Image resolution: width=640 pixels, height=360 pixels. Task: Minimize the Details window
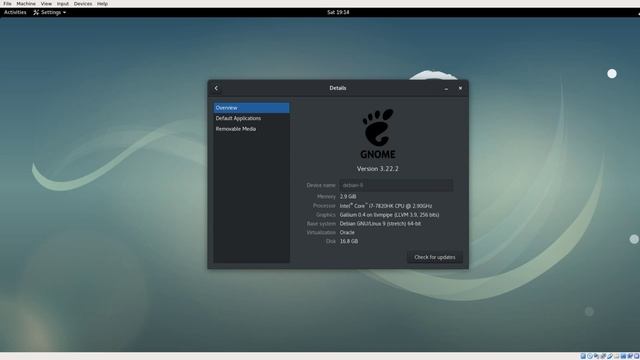[446, 88]
